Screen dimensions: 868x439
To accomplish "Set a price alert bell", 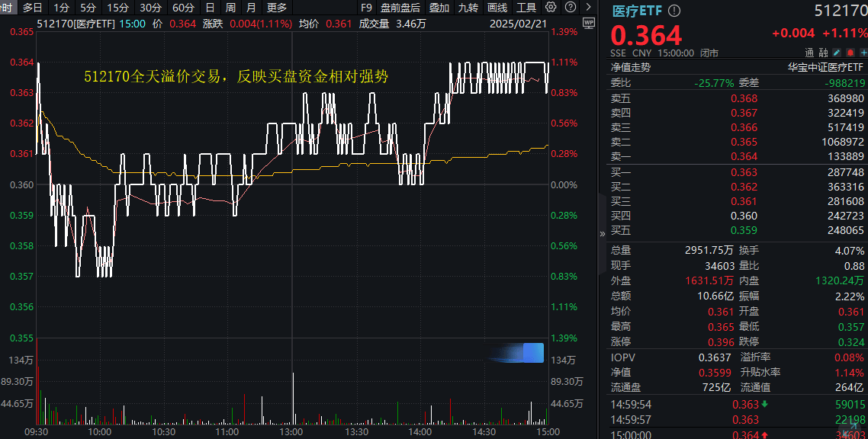I will click(x=850, y=53).
